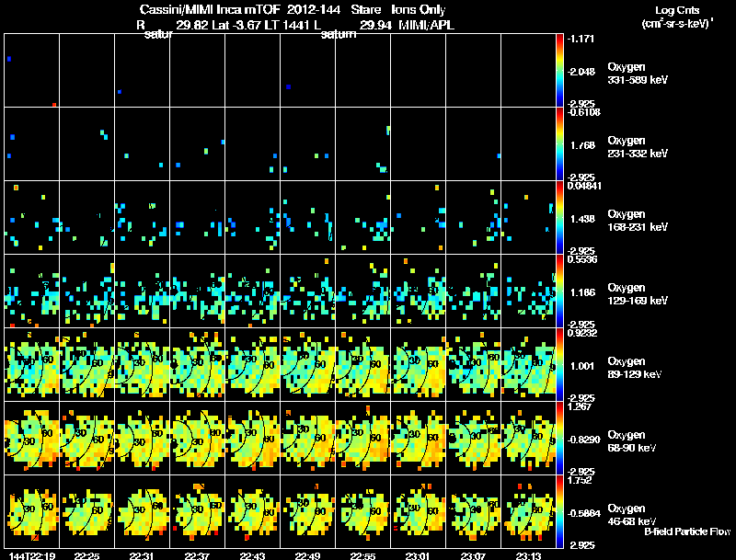
Task: Open the 68-90 keV image panel at 23:07
Action: pyautogui.click(x=473, y=439)
